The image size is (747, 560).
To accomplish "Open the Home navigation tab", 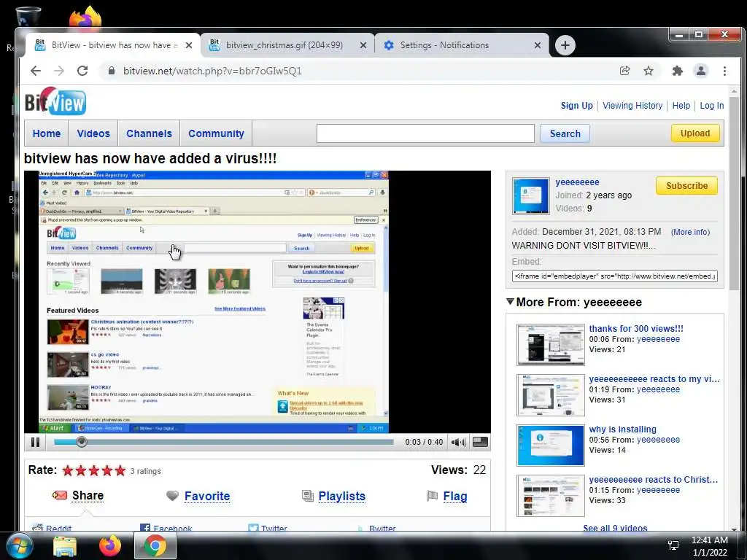I will click(x=47, y=133).
